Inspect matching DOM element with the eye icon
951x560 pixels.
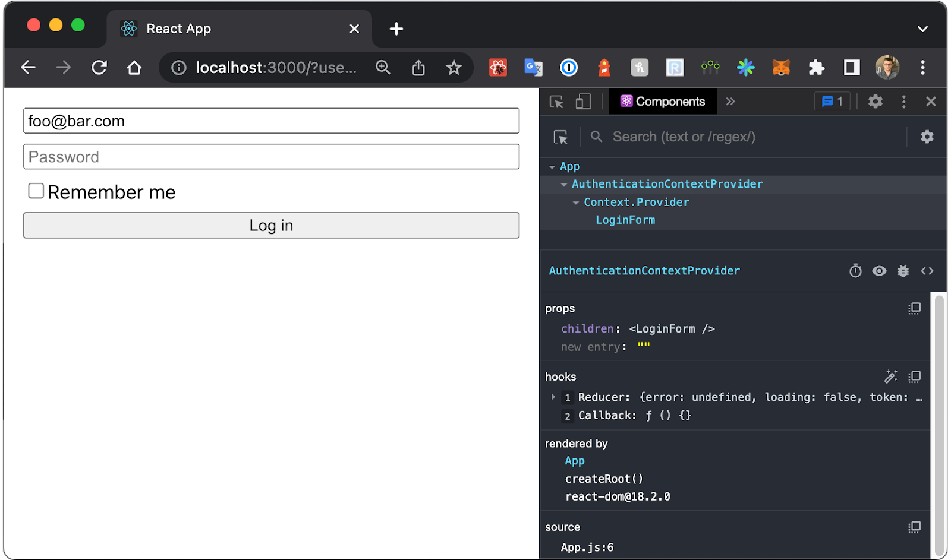(879, 271)
